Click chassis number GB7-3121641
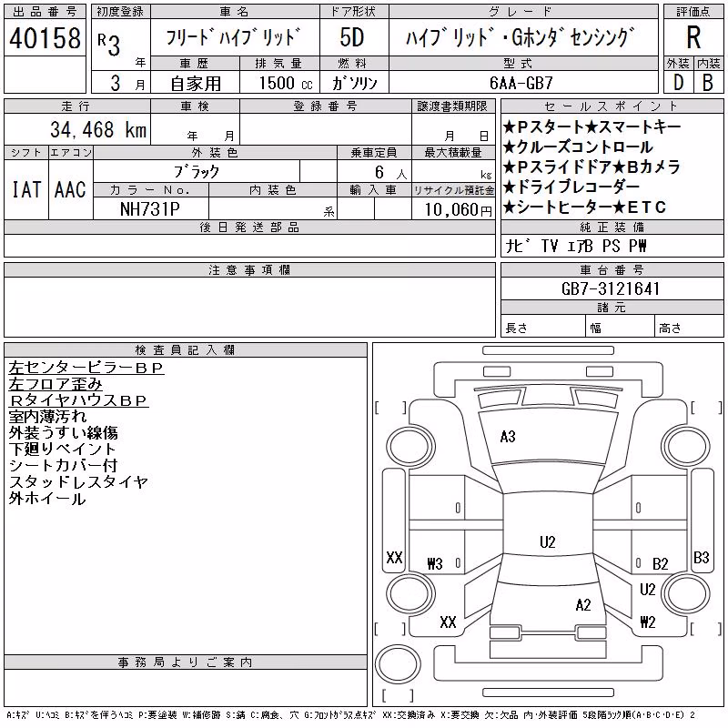The width and height of the screenshot is (728, 728). pyautogui.click(x=611, y=288)
